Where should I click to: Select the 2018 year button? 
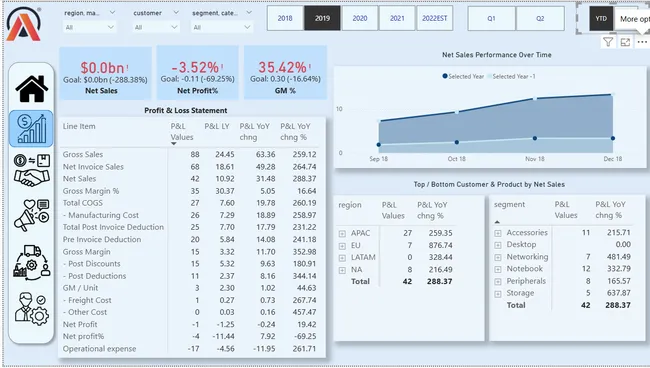tap(285, 18)
